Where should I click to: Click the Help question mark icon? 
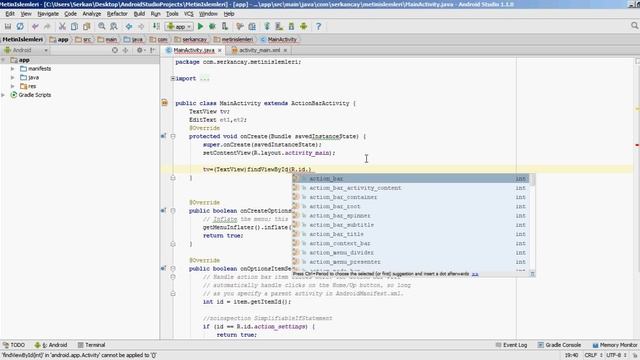click(319, 27)
